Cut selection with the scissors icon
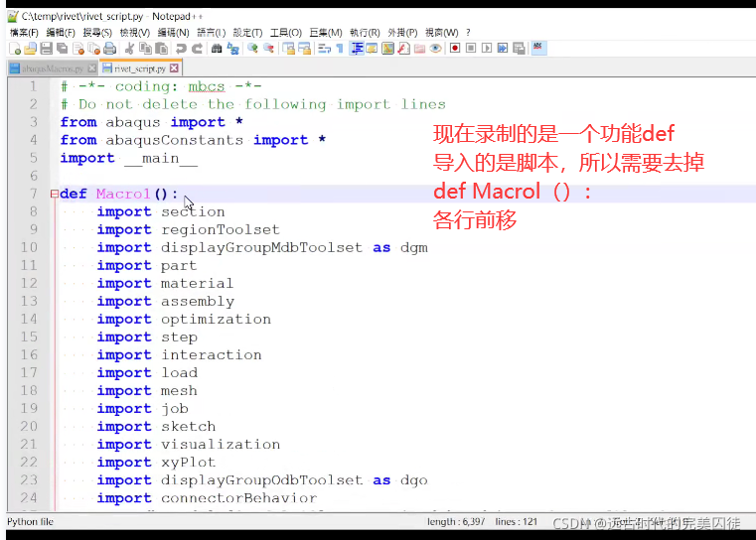756x540 pixels. 129,49
